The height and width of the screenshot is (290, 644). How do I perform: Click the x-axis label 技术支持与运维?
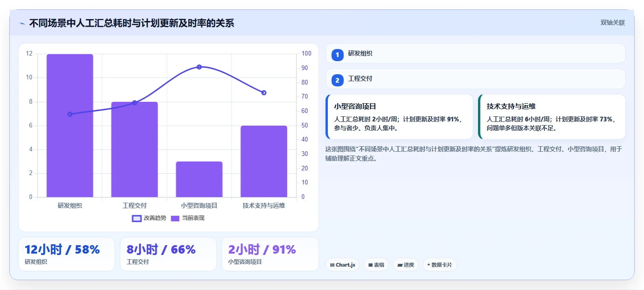pos(264,205)
